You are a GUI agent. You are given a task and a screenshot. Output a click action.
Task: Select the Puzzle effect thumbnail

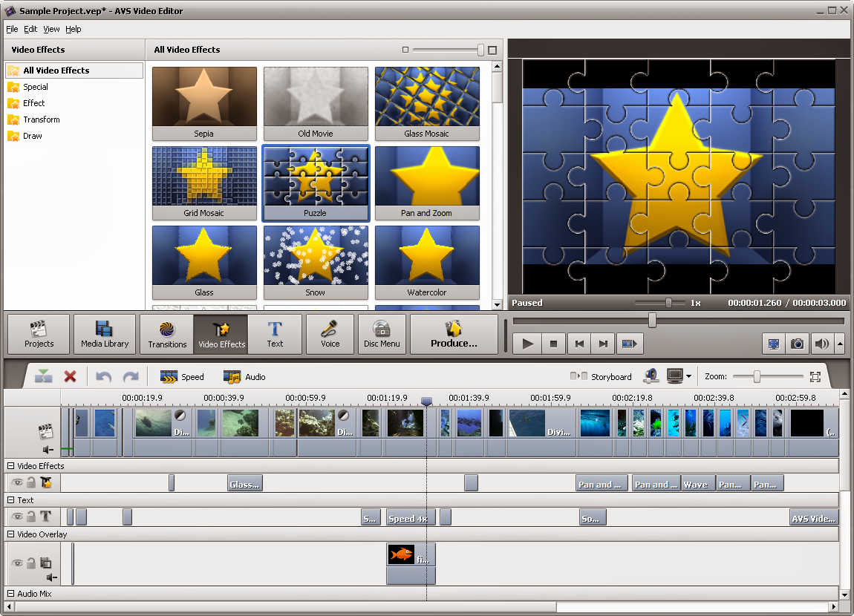click(x=315, y=182)
